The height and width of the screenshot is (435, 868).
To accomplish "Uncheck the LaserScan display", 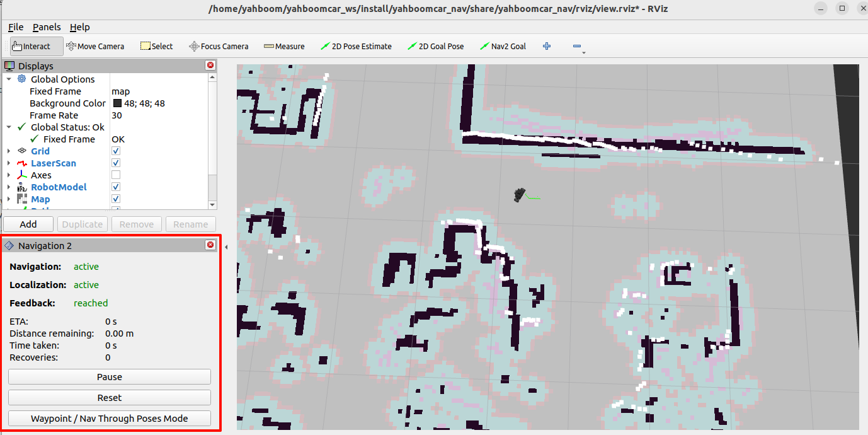I will [x=116, y=163].
